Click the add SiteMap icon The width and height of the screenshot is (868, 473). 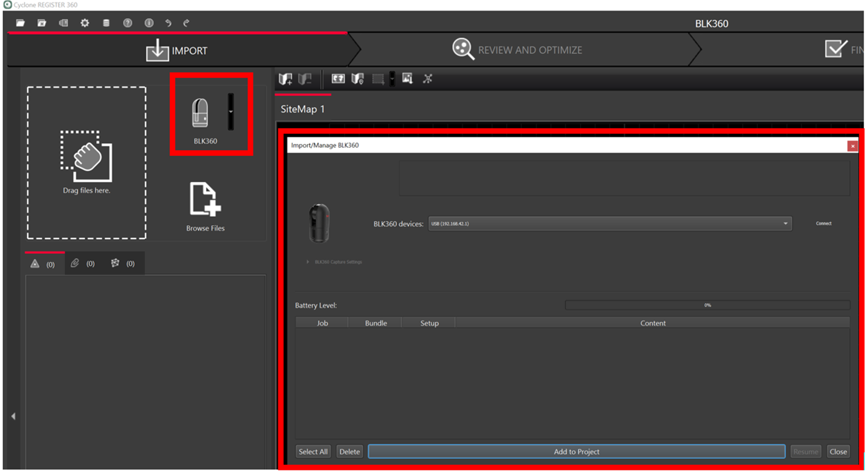coord(285,79)
